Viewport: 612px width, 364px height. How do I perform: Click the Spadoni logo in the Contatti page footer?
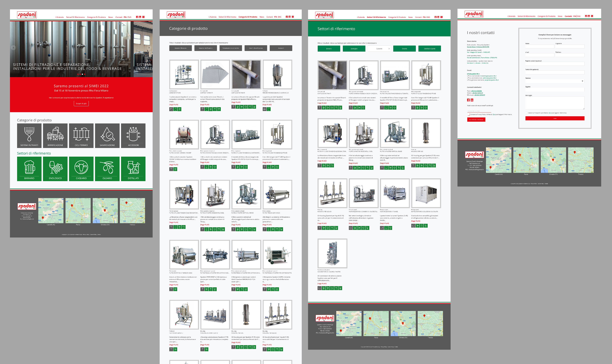click(x=474, y=154)
